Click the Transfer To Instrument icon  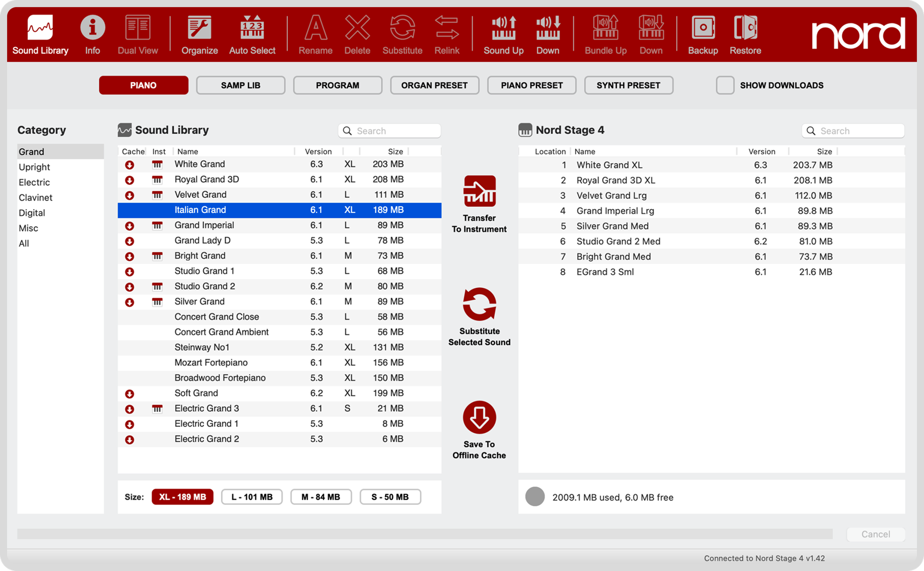[480, 191]
